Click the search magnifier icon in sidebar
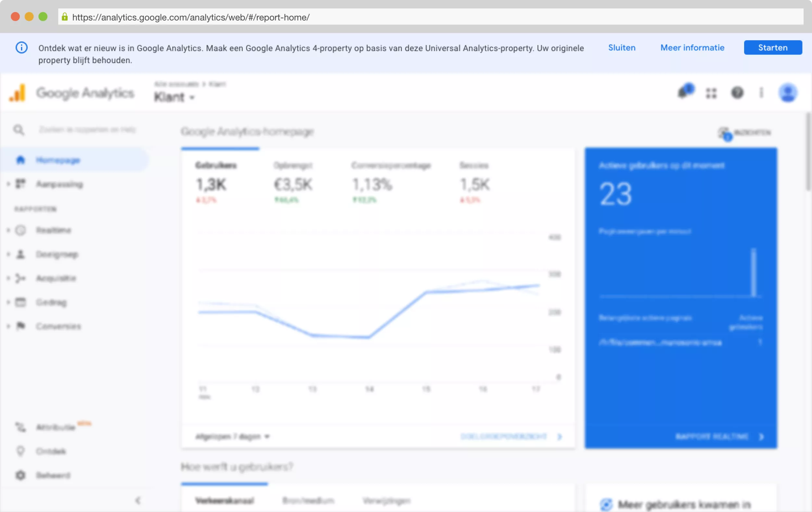 [19, 130]
